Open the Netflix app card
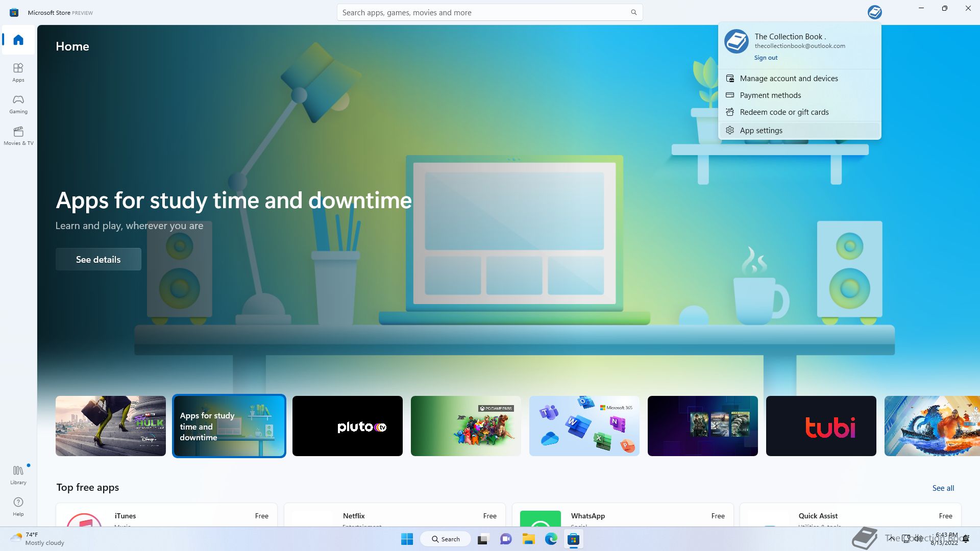The width and height of the screenshot is (980, 551). click(395, 515)
